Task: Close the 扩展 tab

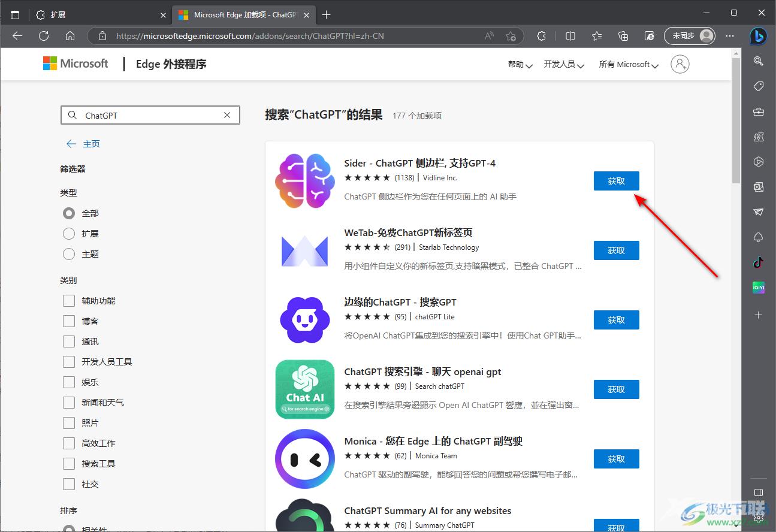Action: [x=163, y=14]
